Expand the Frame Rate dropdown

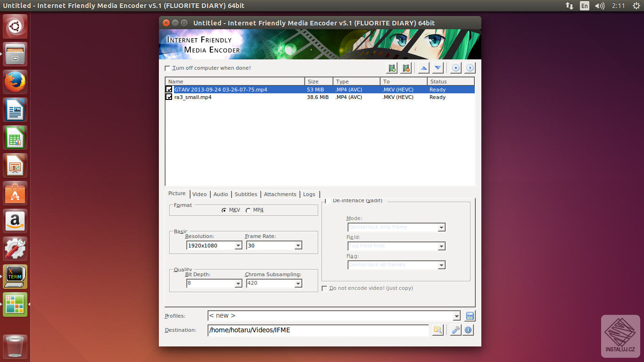point(298,246)
